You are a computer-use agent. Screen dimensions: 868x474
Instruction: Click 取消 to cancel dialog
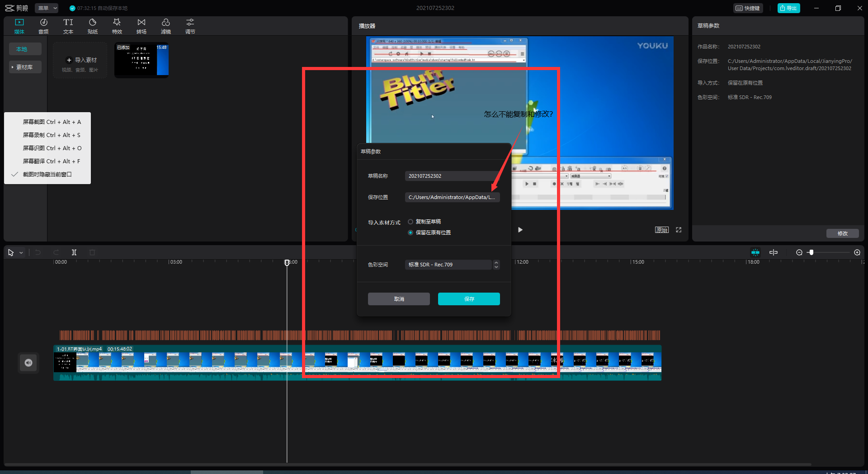point(399,299)
